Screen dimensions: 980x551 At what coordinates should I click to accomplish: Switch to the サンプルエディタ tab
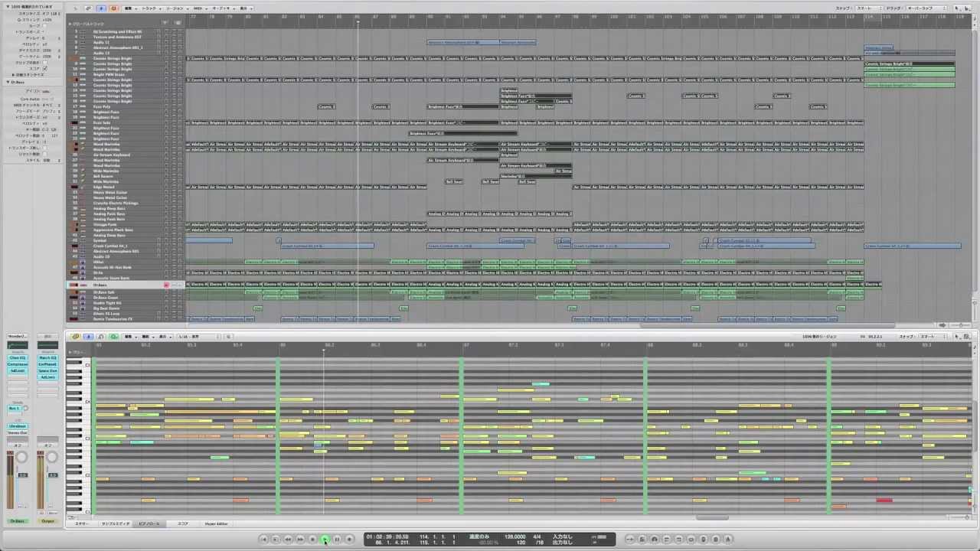pyautogui.click(x=116, y=523)
